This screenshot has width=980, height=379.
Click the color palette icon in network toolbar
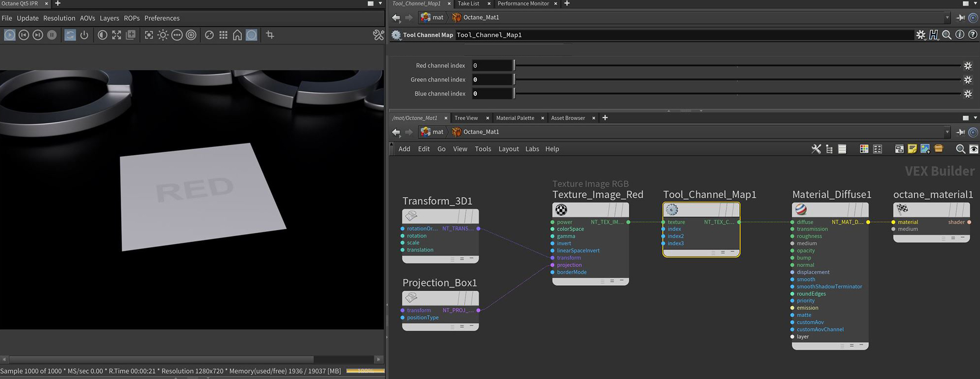tap(864, 149)
